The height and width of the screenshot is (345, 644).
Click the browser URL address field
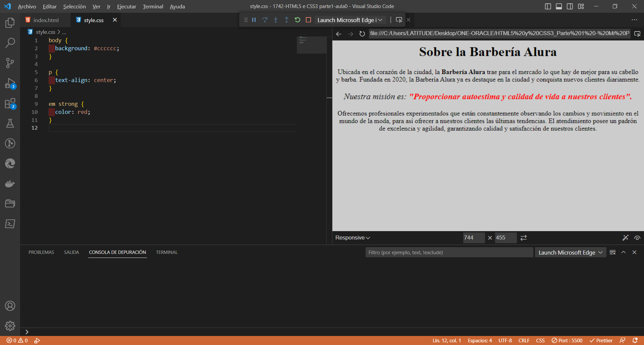click(499, 33)
